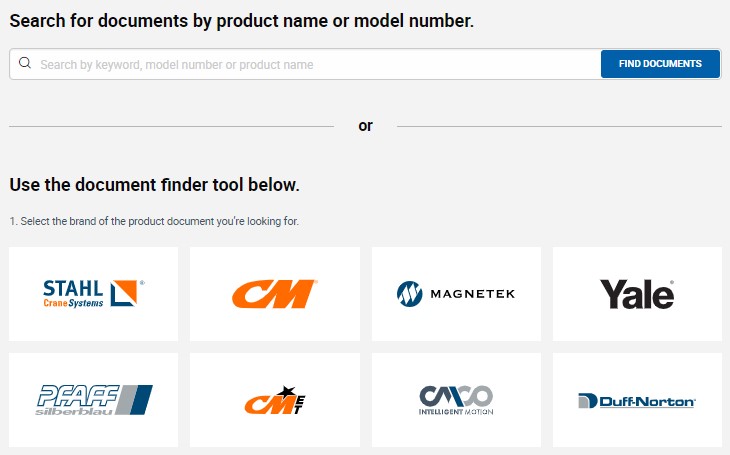Choose the CM-ET brand tile
Screen dimensions: 730x455
pos(275,400)
